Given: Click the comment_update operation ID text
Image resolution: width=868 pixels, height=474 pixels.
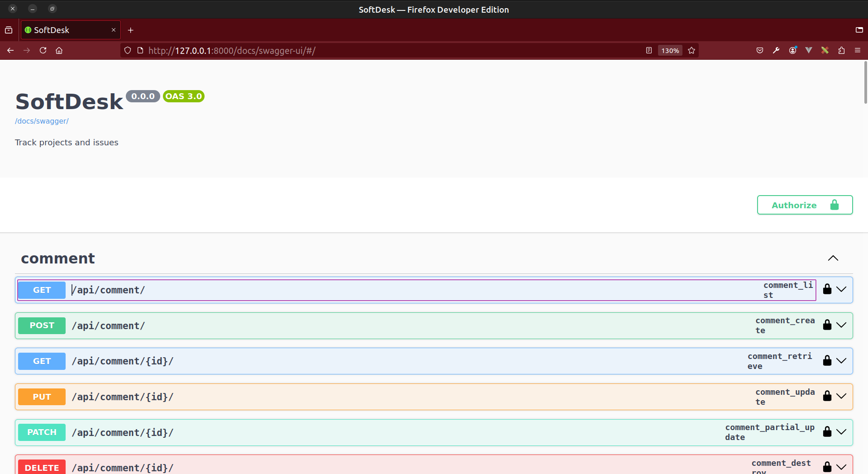Looking at the screenshot, I should click(x=785, y=397).
